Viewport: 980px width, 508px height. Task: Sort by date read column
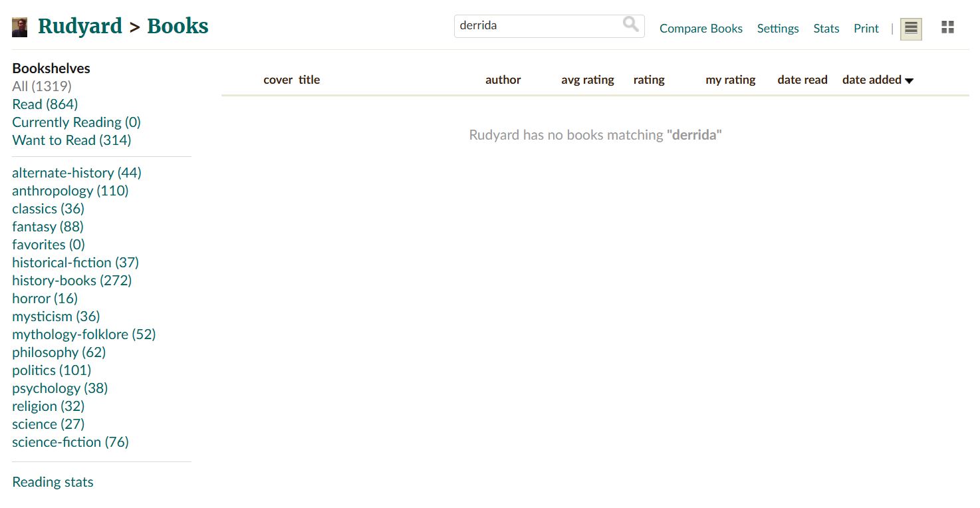coord(802,80)
